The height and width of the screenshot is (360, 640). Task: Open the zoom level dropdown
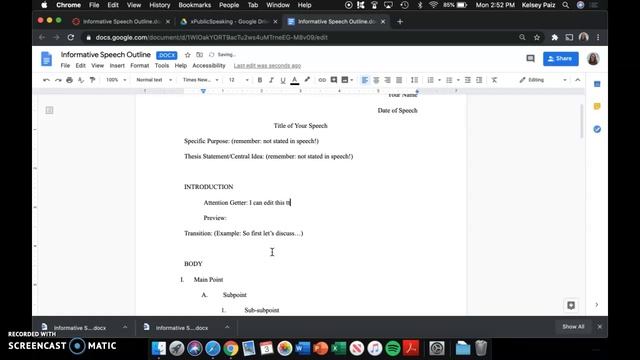click(116, 80)
